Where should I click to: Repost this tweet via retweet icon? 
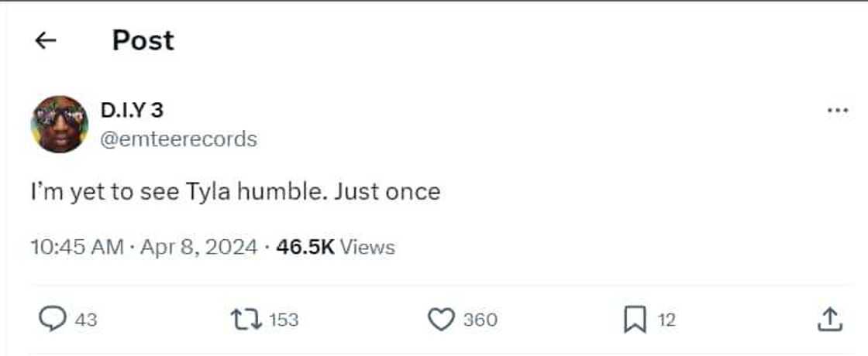click(246, 319)
